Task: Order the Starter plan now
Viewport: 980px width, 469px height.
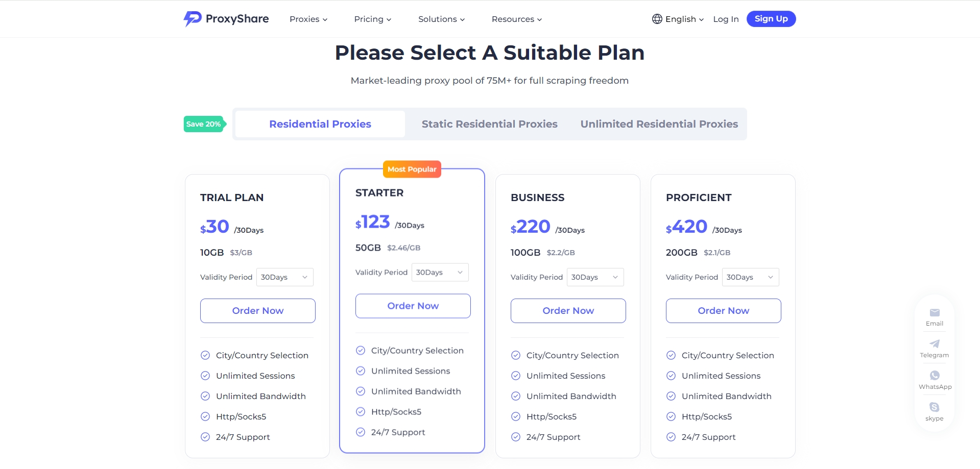Action: (413, 306)
